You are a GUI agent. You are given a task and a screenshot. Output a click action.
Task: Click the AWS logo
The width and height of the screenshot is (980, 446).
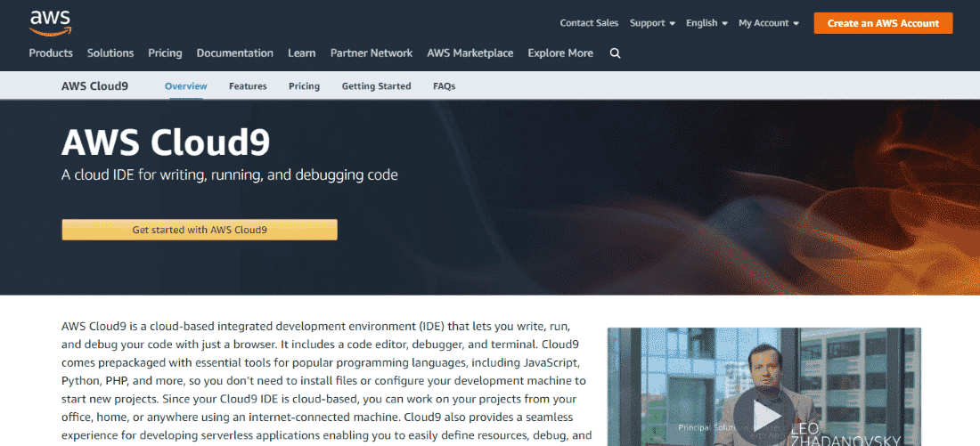point(51,22)
